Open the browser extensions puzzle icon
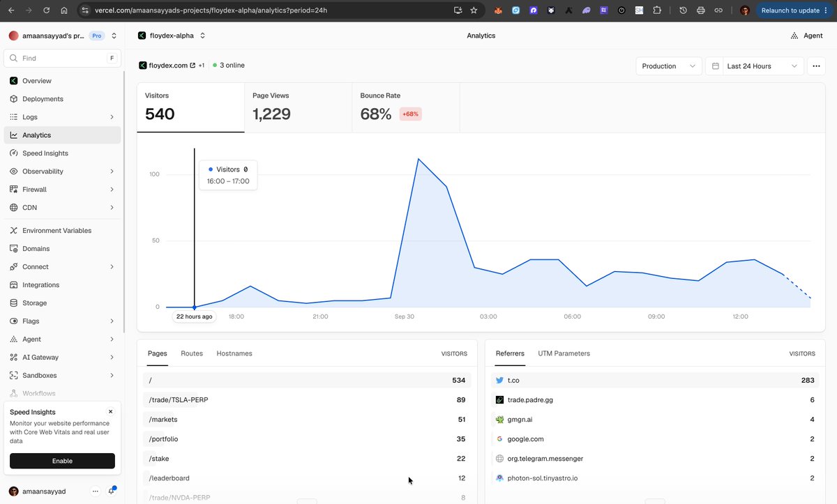Screen dimensions: 837x504 coord(657,10)
